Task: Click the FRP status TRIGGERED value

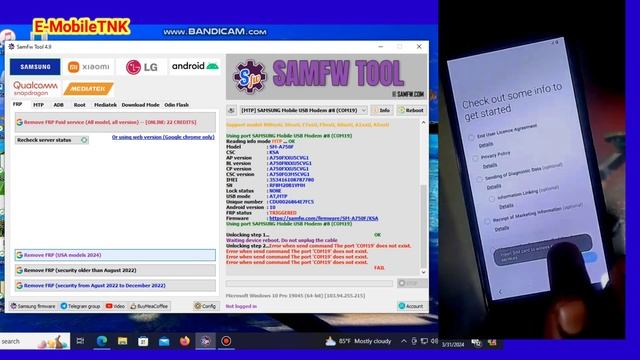Action: pyautogui.click(x=282, y=213)
